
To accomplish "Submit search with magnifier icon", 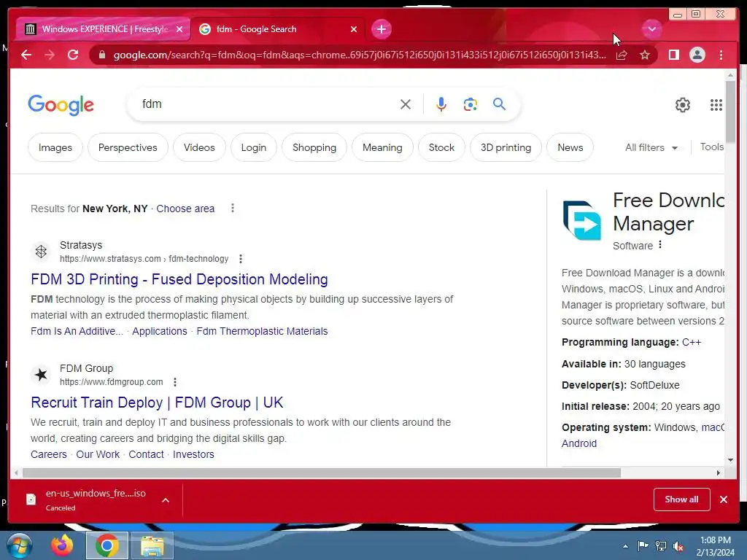I will tap(499, 104).
